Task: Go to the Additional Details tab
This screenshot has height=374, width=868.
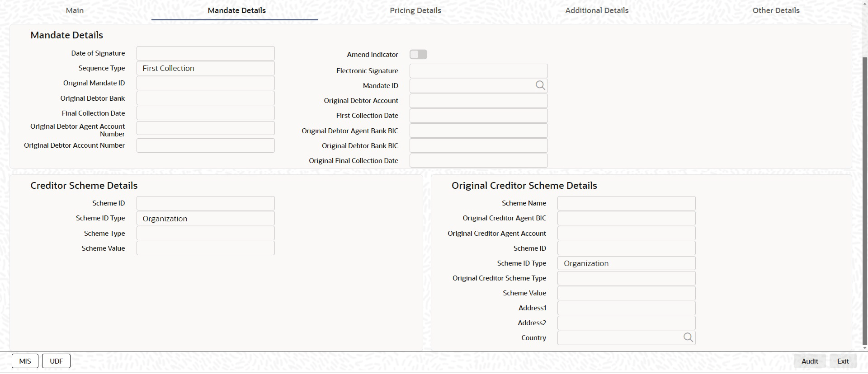Action: [x=597, y=10]
